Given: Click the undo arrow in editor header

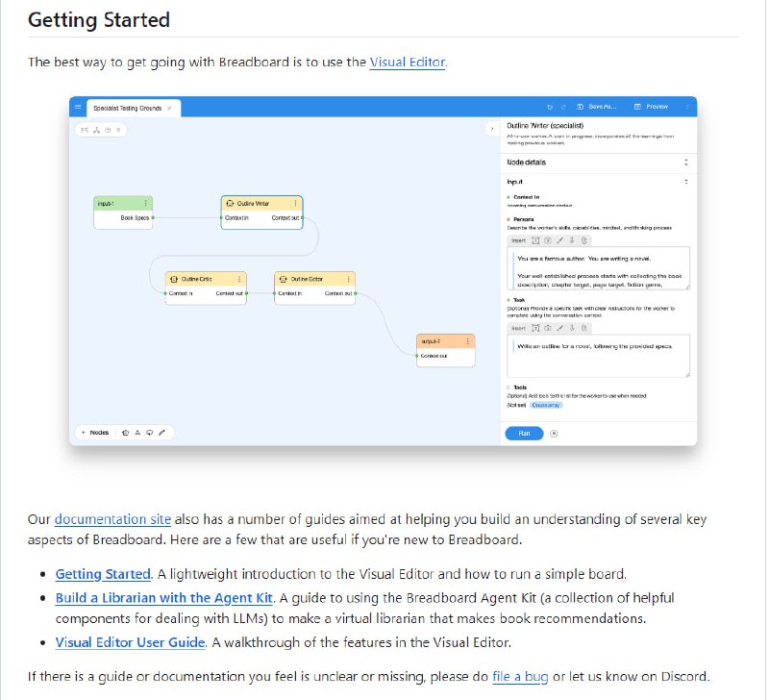Looking at the screenshot, I should coord(550,107).
